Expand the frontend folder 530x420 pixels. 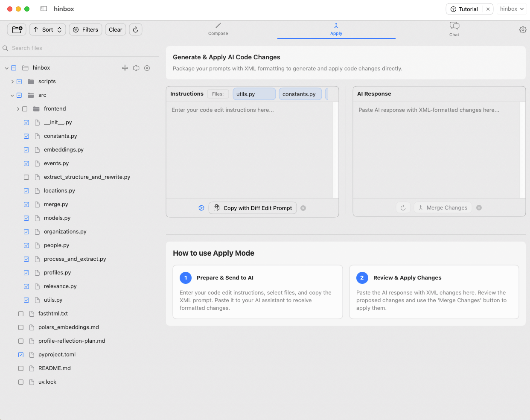point(18,109)
